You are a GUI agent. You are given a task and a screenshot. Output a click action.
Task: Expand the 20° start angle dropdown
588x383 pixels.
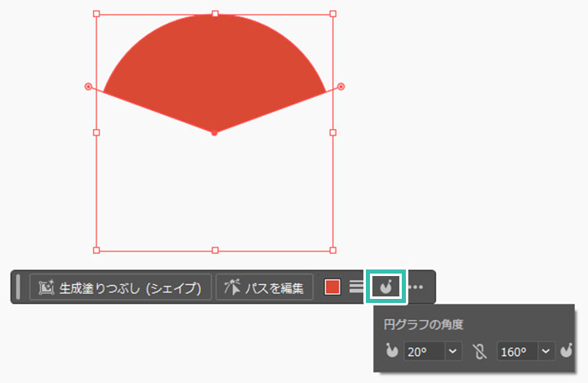point(454,352)
